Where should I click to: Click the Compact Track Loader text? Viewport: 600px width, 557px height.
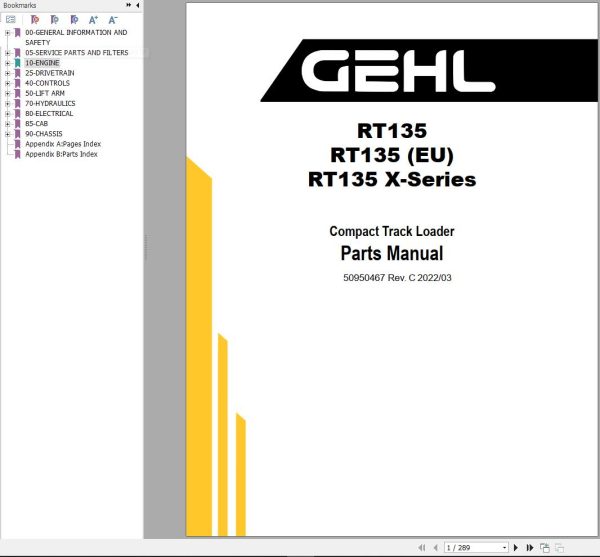[x=392, y=231]
